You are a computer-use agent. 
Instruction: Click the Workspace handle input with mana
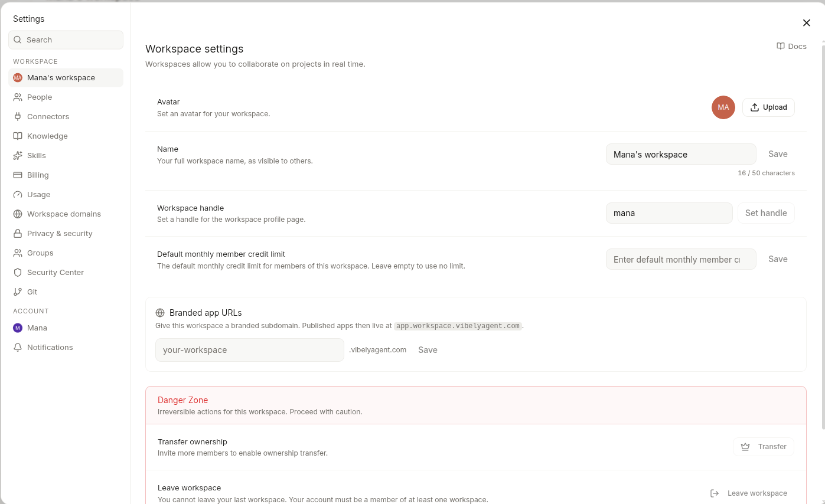[x=669, y=213]
